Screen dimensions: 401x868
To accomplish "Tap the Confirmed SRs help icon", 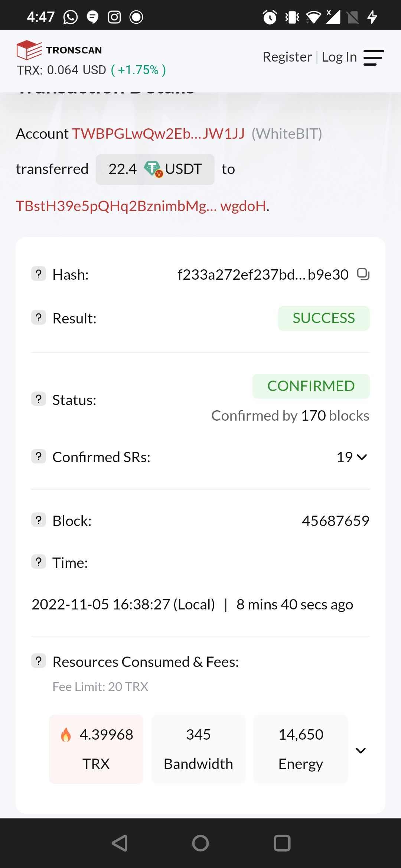I will click(x=39, y=456).
